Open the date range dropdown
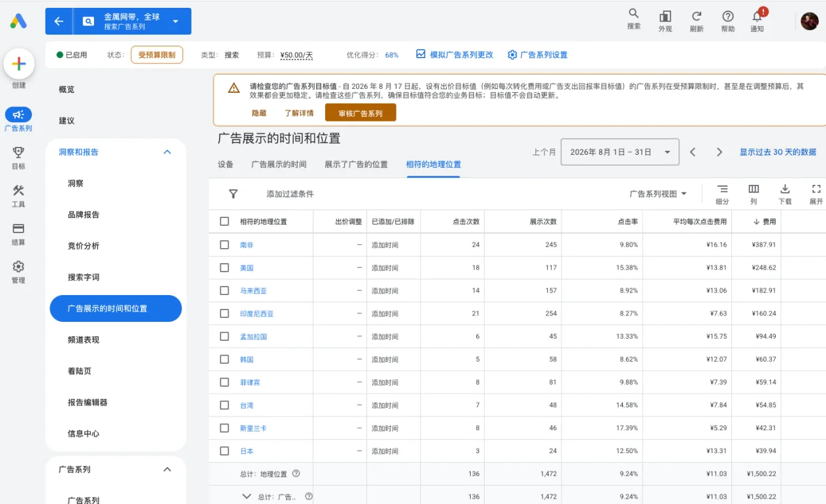The height and width of the screenshot is (504, 826). point(620,152)
